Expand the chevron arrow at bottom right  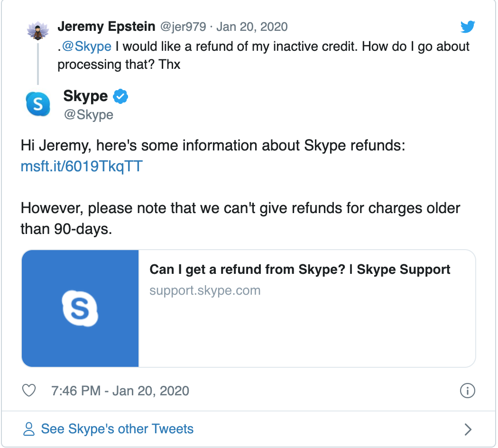point(468,429)
